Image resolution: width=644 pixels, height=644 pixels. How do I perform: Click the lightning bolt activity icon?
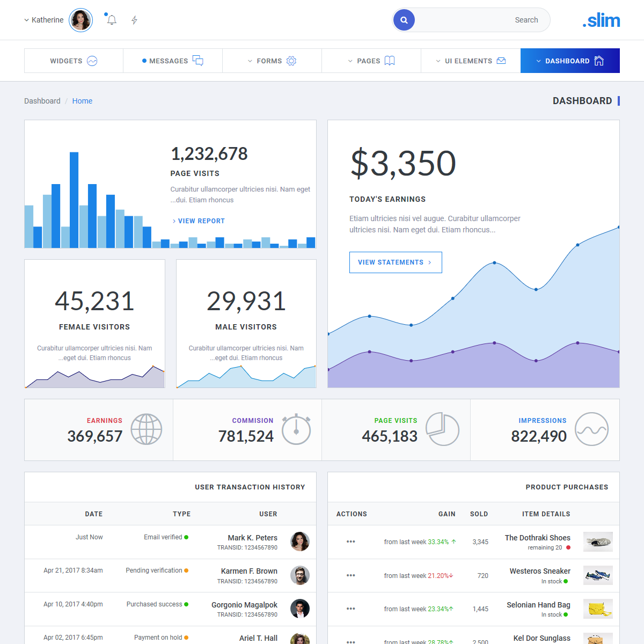[134, 20]
